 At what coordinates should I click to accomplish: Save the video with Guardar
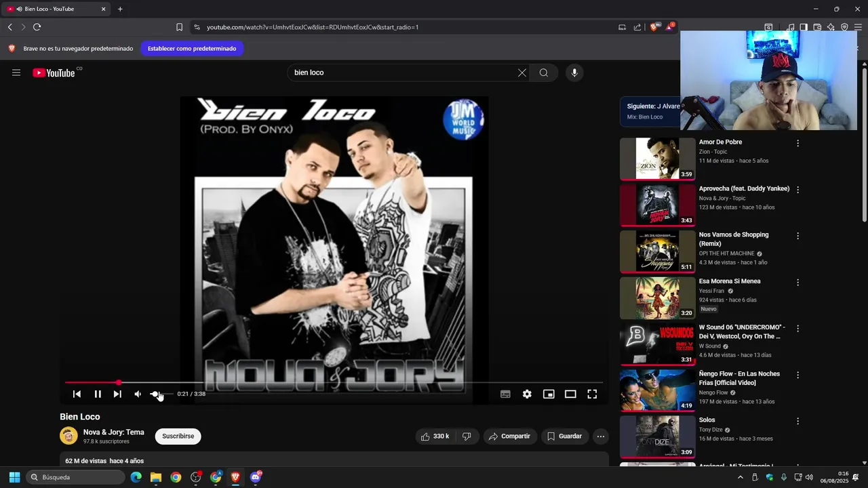(x=565, y=436)
